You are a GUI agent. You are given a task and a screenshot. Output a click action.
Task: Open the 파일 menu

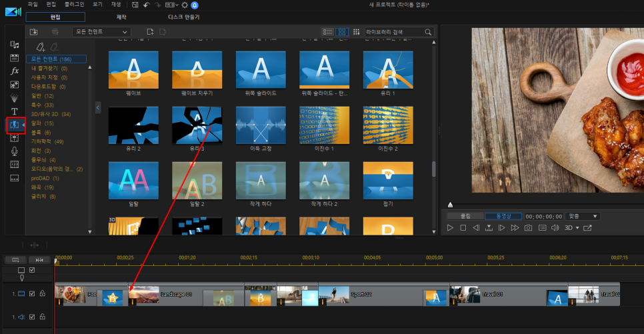pos(33,4)
